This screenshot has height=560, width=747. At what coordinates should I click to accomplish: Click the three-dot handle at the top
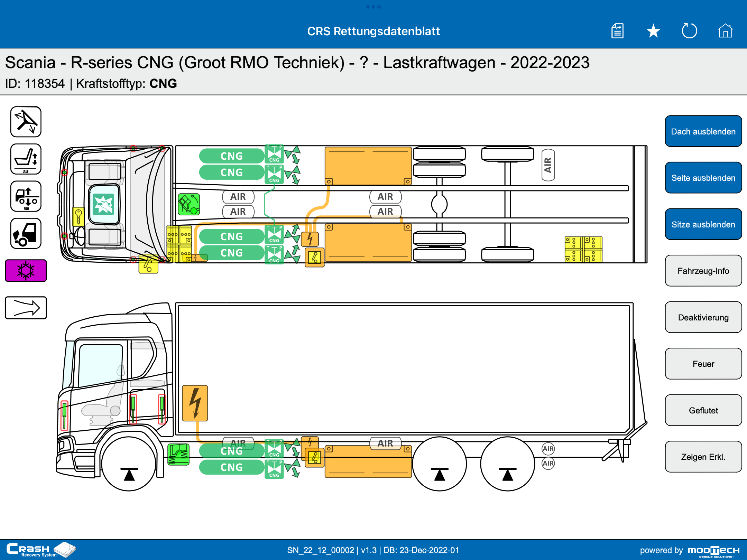pyautogui.click(x=373, y=7)
